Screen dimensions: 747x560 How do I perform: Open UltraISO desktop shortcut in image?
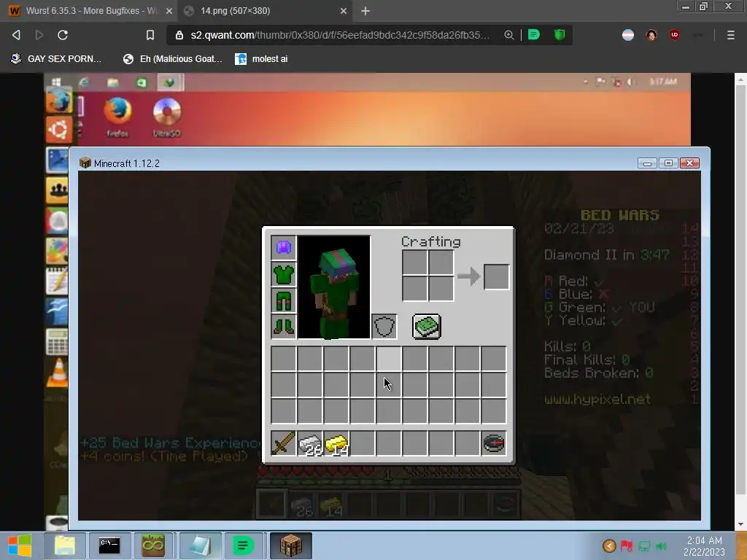pos(167,117)
